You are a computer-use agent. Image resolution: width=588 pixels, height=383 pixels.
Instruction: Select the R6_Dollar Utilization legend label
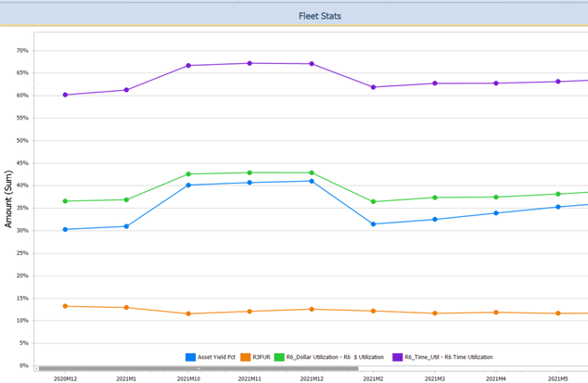tap(335, 357)
